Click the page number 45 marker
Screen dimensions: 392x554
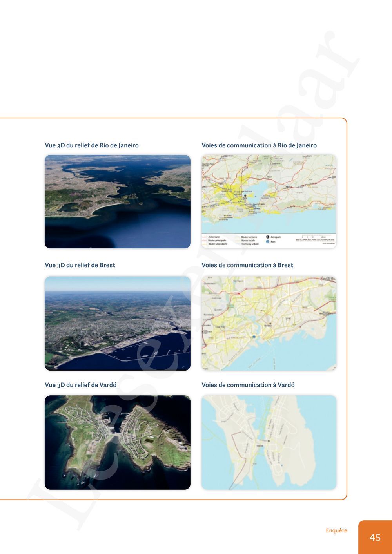pos(375,538)
